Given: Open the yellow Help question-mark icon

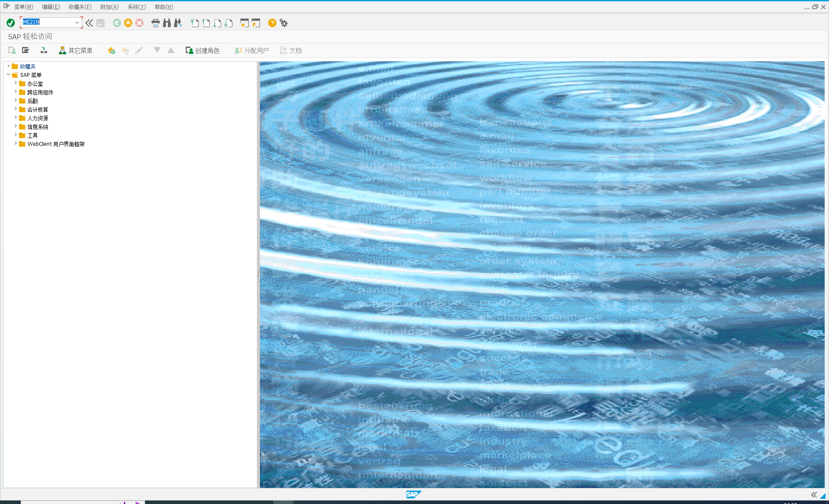Looking at the screenshot, I should coord(272,23).
